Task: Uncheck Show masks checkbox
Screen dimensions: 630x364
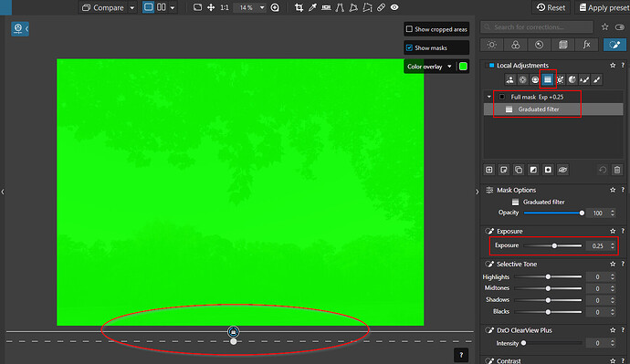Action: pyautogui.click(x=409, y=47)
